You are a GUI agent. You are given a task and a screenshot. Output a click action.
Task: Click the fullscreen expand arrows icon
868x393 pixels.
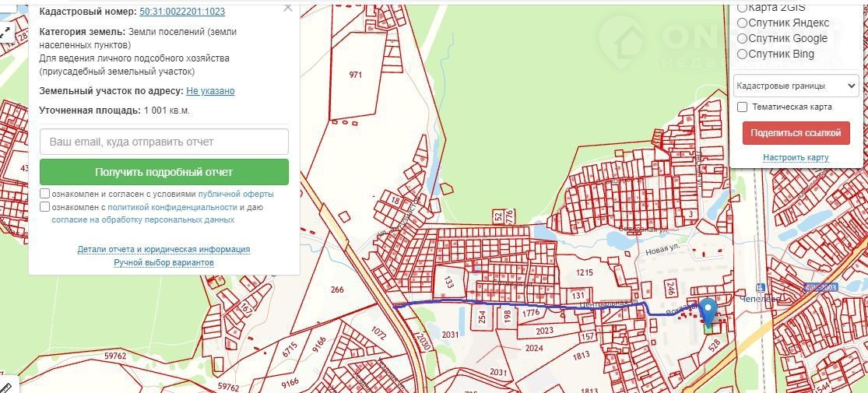click(6, 32)
